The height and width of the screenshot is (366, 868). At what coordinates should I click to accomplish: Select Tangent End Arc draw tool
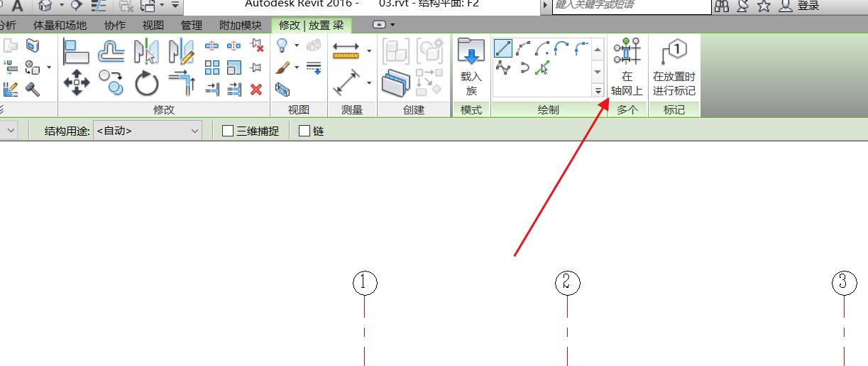[x=562, y=48]
